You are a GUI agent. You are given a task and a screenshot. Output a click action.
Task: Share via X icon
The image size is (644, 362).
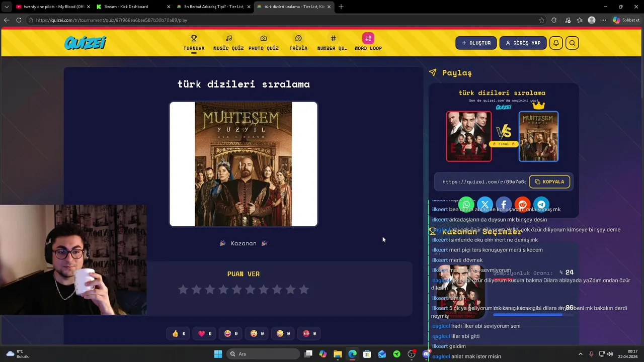coord(485,205)
